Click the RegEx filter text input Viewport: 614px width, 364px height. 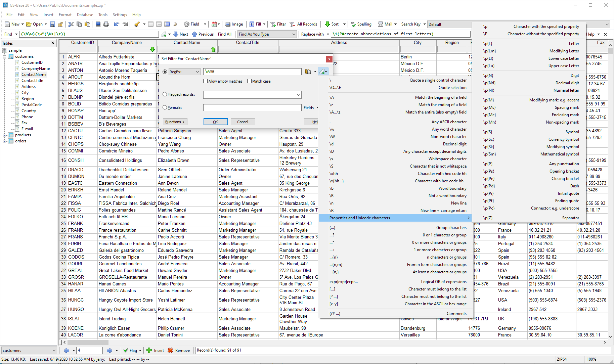click(x=252, y=72)
